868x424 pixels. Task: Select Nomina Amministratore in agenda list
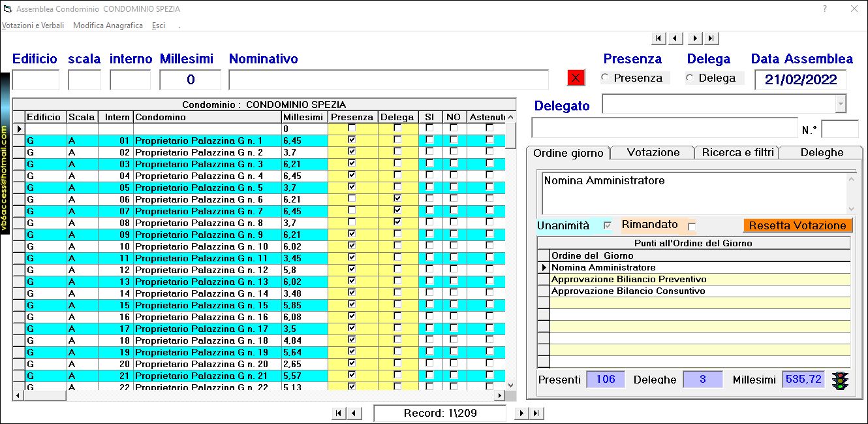tap(700, 267)
